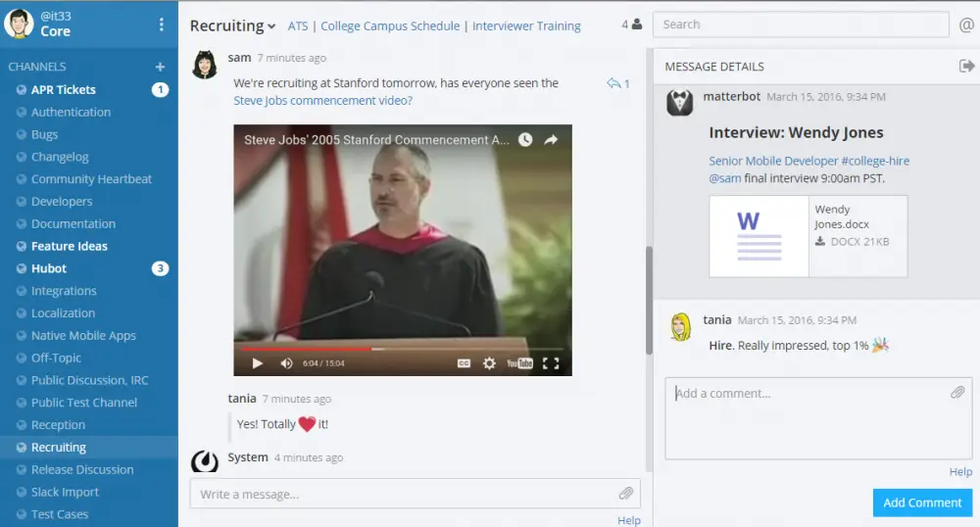Seek within the video progress bar

tap(402, 349)
